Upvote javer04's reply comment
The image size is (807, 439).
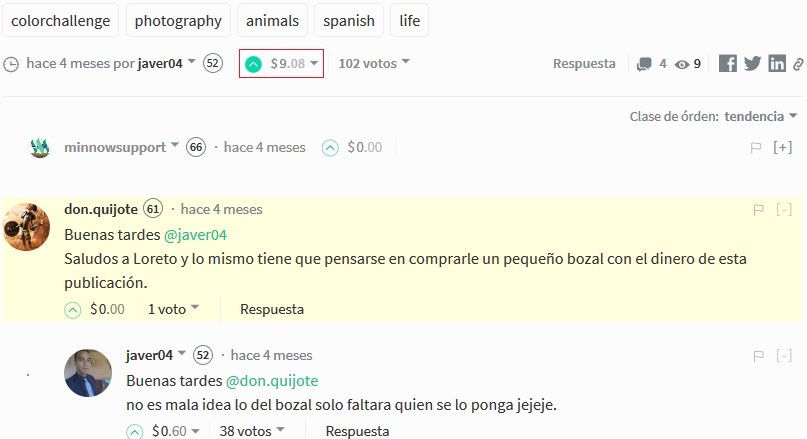(x=135, y=432)
